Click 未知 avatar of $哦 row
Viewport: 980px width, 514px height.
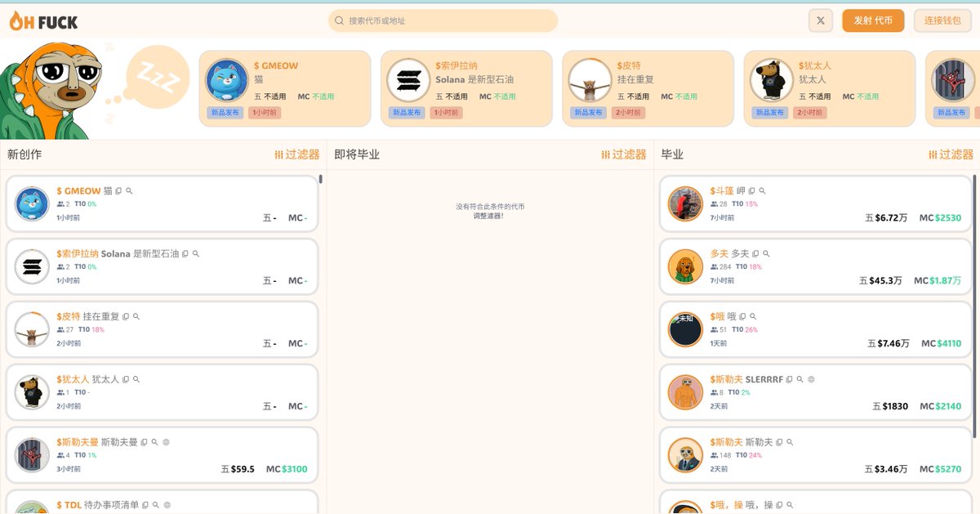point(685,329)
